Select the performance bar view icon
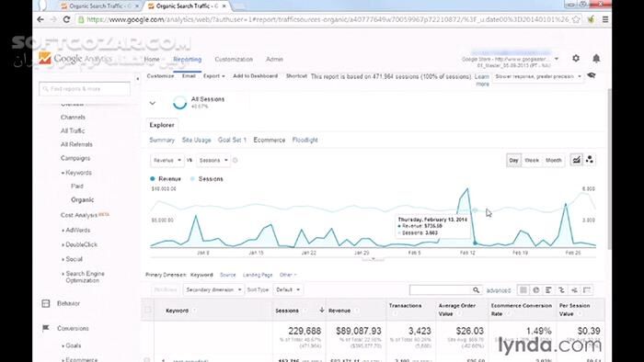The image size is (644, 362). pyautogui.click(x=548, y=289)
